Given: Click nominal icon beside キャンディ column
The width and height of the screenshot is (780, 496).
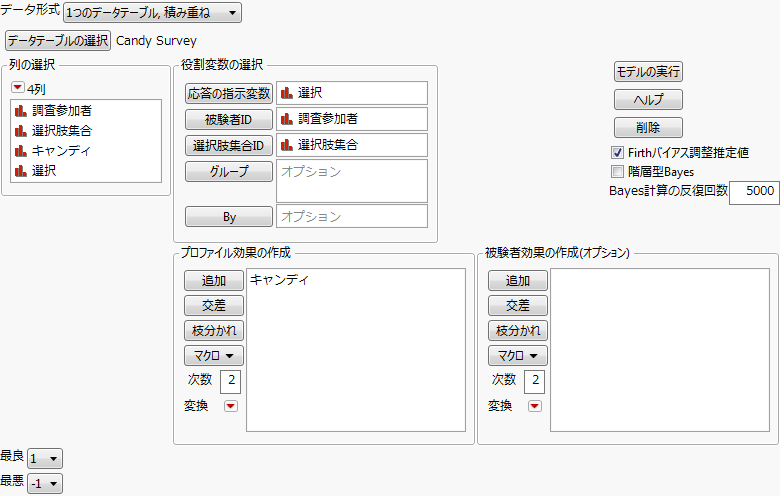Looking at the screenshot, I should 20,151.
